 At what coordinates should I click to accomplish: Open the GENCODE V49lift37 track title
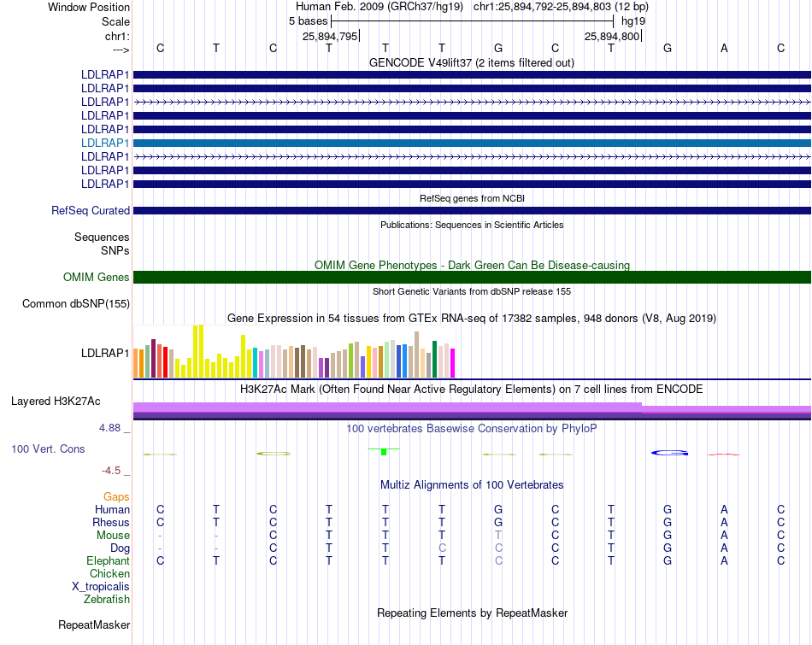[x=471, y=62]
